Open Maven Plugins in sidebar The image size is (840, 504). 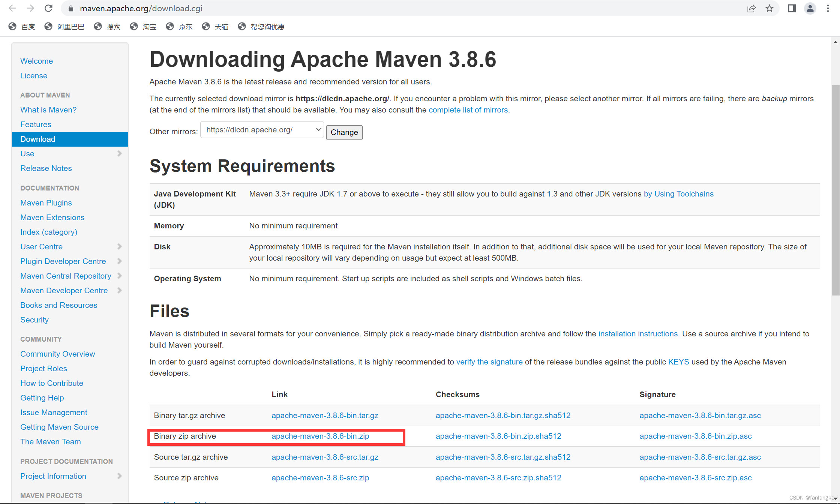tap(46, 203)
